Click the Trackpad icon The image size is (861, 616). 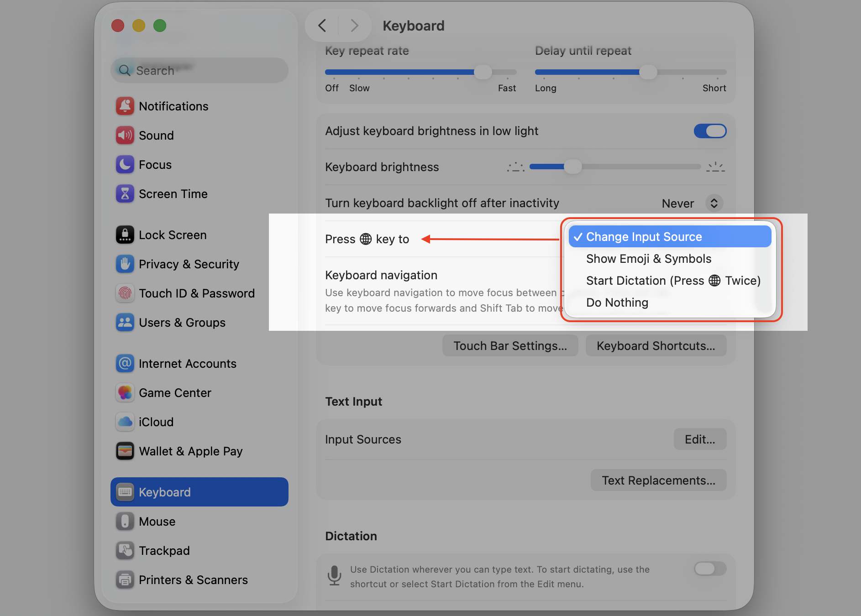click(x=125, y=550)
